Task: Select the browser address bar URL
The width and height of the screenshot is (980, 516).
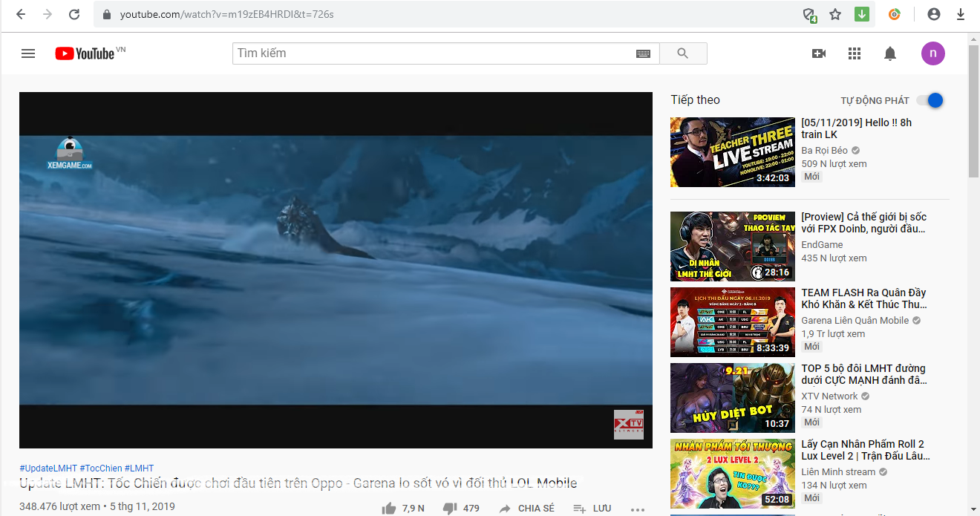Action: [x=226, y=14]
